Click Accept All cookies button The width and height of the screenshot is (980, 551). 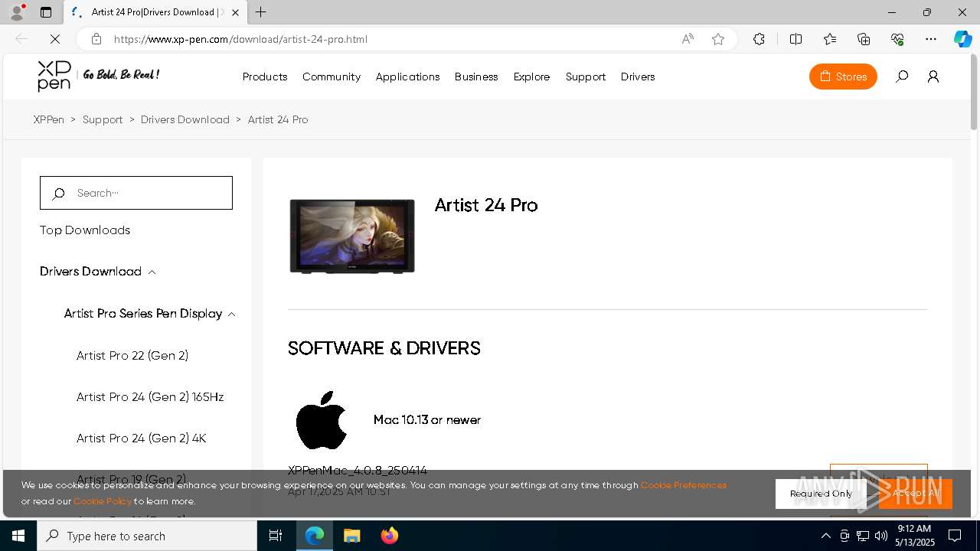click(916, 494)
